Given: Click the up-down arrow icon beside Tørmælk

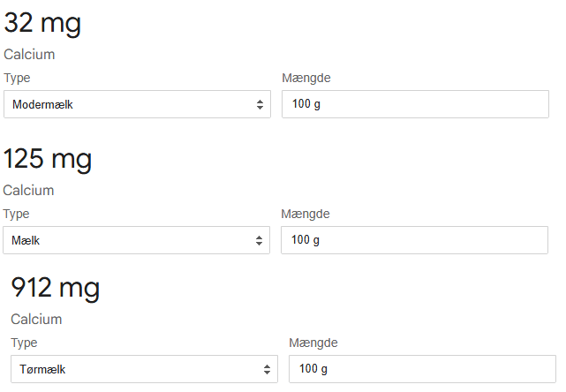Looking at the screenshot, I should point(268,370).
